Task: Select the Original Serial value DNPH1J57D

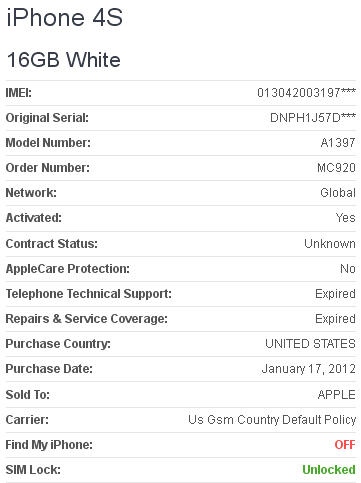Action: click(x=313, y=118)
